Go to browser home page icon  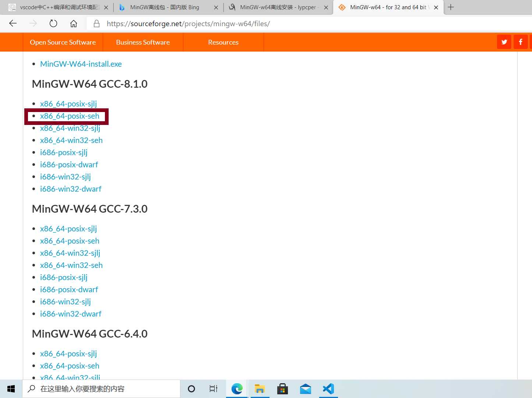[x=74, y=24]
